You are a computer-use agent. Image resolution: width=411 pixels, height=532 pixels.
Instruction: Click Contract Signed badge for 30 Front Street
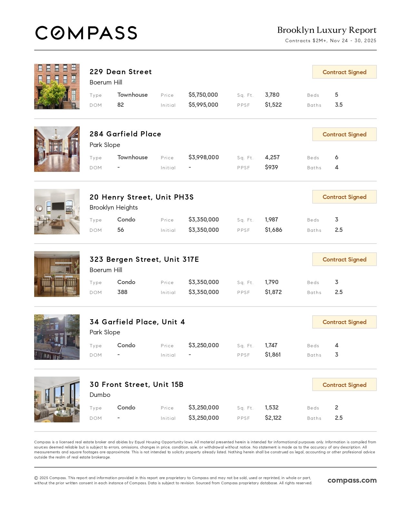[x=344, y=385]
